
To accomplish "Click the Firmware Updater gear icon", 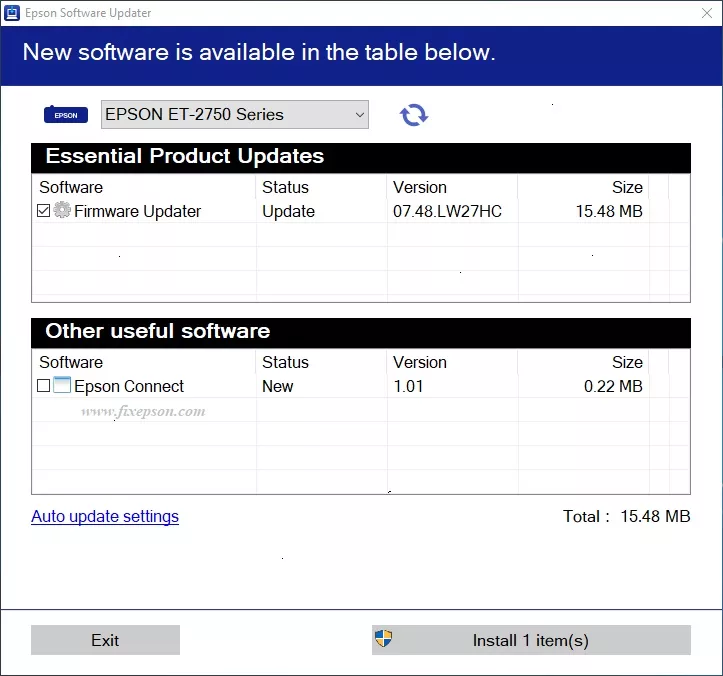I will pos(63,211).
